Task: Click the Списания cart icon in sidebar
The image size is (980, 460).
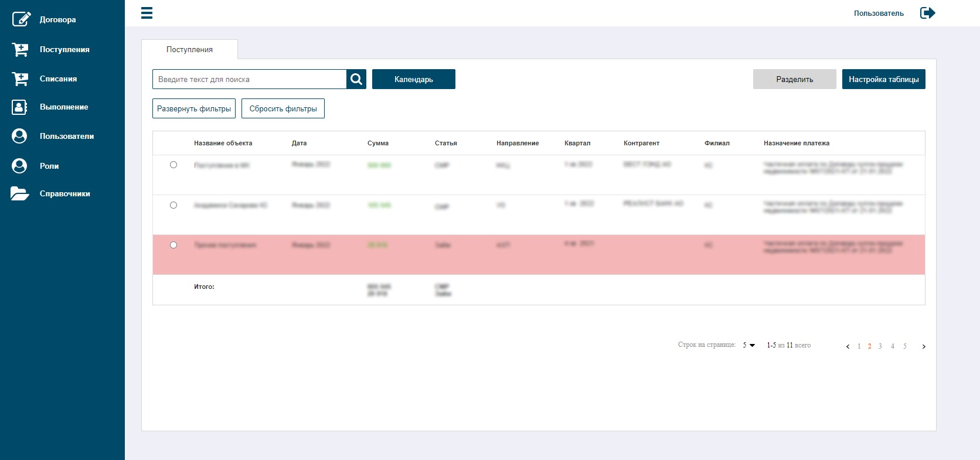Action: (x=20, y=79)
